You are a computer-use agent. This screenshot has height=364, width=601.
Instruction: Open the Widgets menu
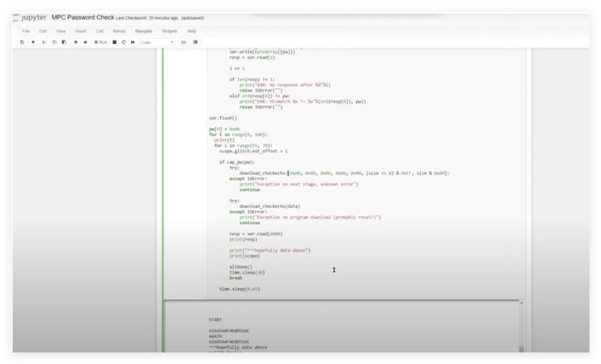tap(170, 31)
